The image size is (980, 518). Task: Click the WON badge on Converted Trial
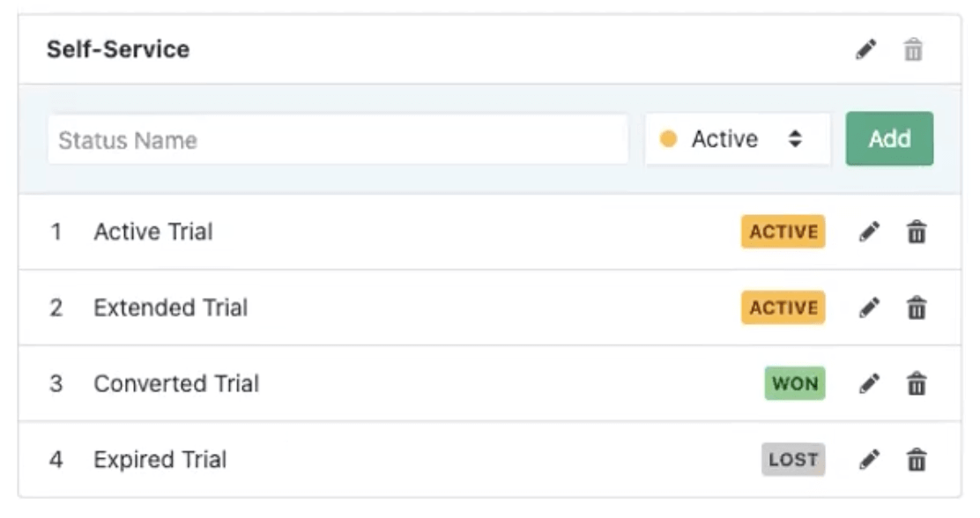[795, 384]
